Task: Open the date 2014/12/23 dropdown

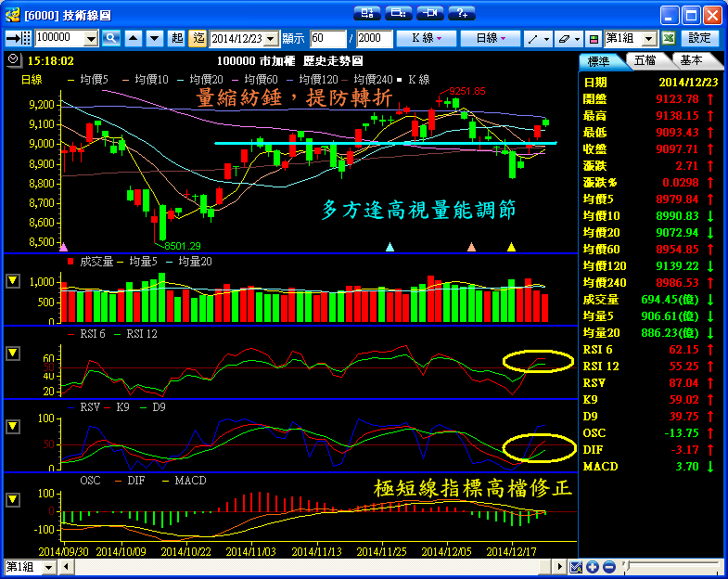Action: pyautogui.click(x=272, y=38)
